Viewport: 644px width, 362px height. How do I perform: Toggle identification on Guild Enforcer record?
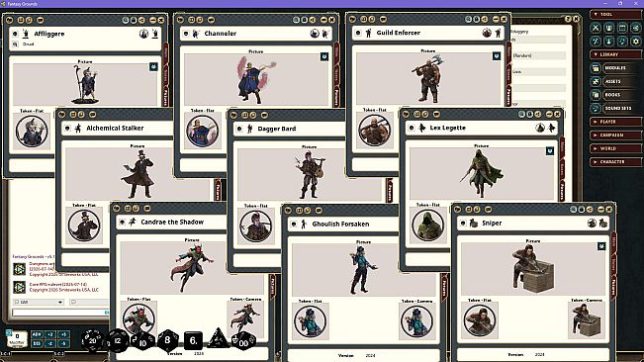[358, 33]
